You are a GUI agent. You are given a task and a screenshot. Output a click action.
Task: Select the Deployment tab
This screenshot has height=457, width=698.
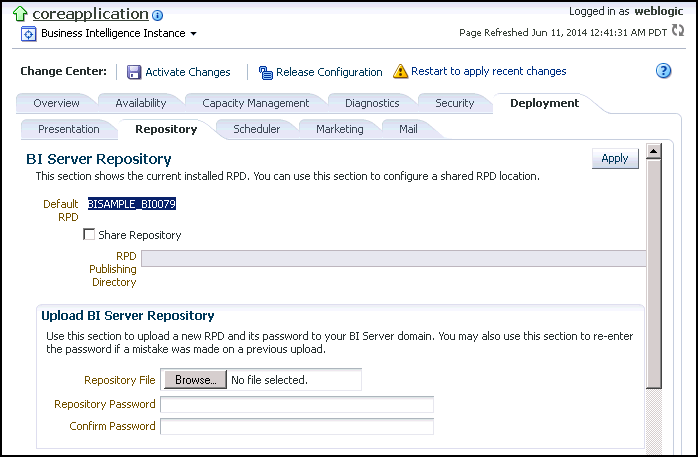(x=544, y=103)
